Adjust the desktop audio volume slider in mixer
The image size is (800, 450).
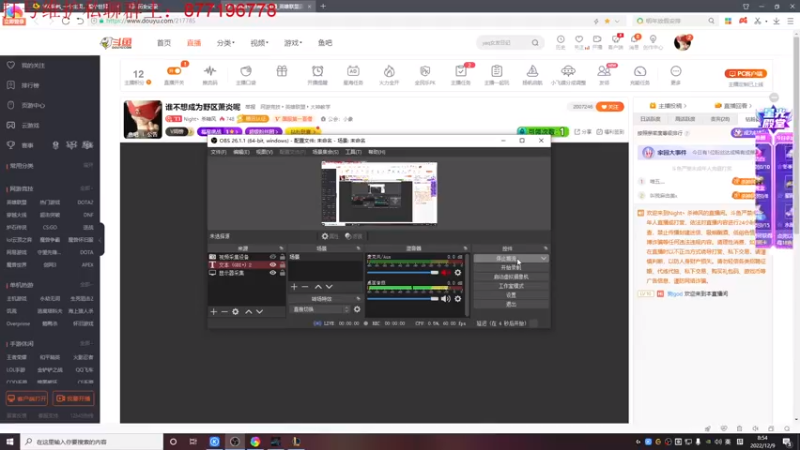tap(403, 299)
